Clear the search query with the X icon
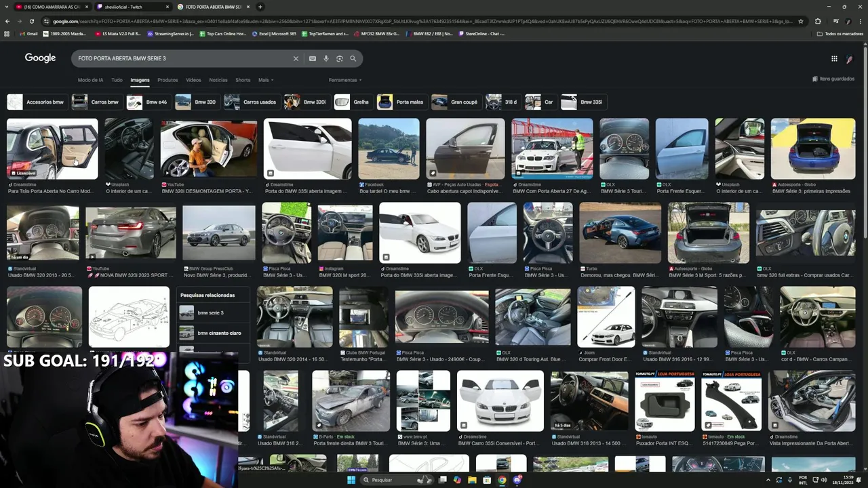This screenshot has height=488, width=868. click(296, 59)
